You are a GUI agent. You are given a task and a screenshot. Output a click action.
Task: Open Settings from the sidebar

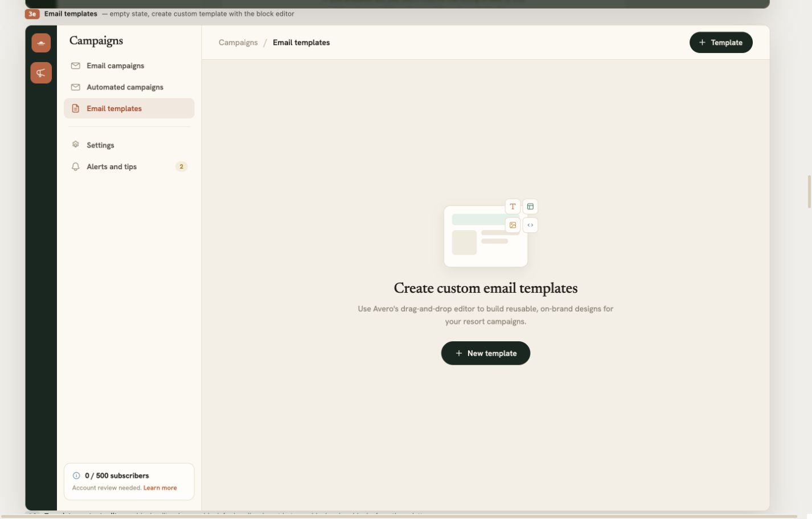pyautogui.click(x=129, y=145)
